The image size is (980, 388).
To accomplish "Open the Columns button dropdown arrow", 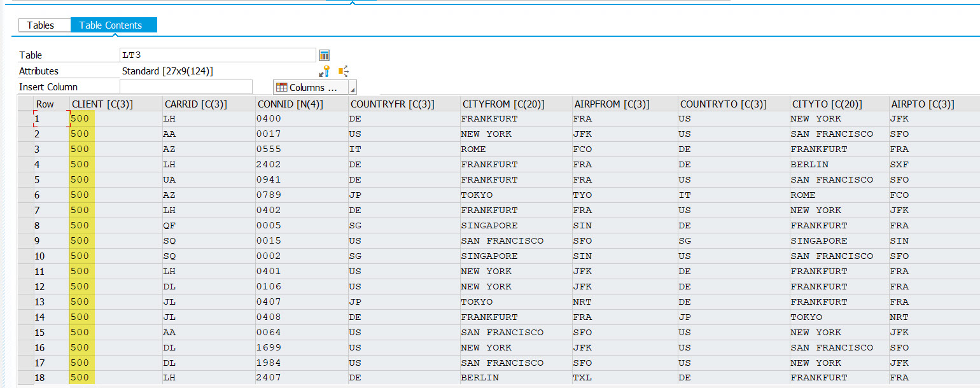I will coord(351,87).
